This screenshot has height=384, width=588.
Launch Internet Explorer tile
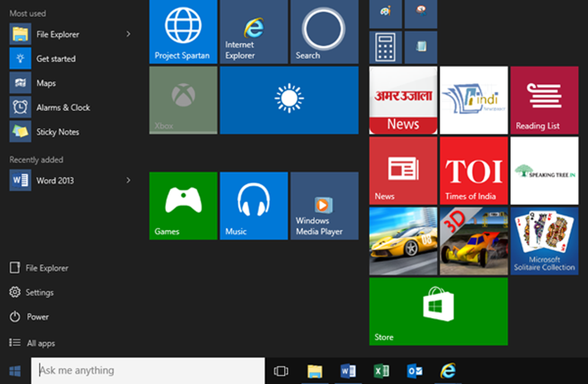[253, 32]
